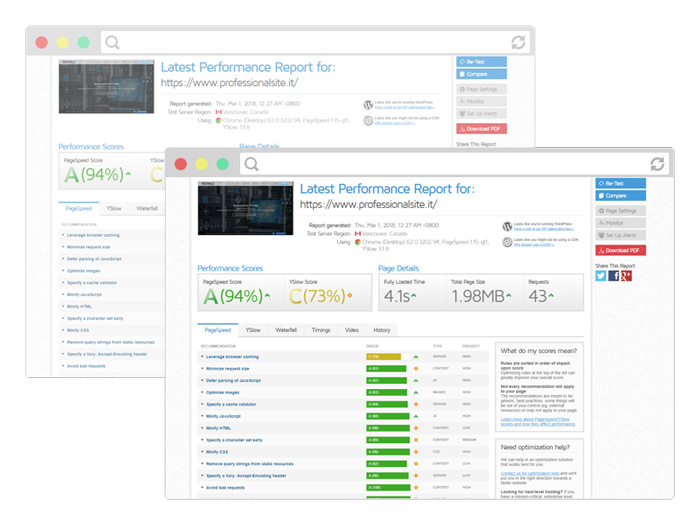Click the site thumbnail in the back window

tap(106, 87)
